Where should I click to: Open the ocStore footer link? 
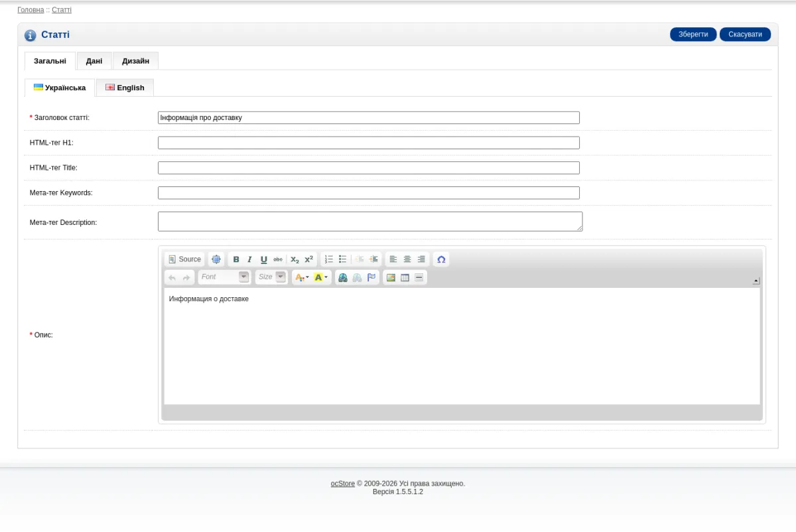(x=343, y=484)
